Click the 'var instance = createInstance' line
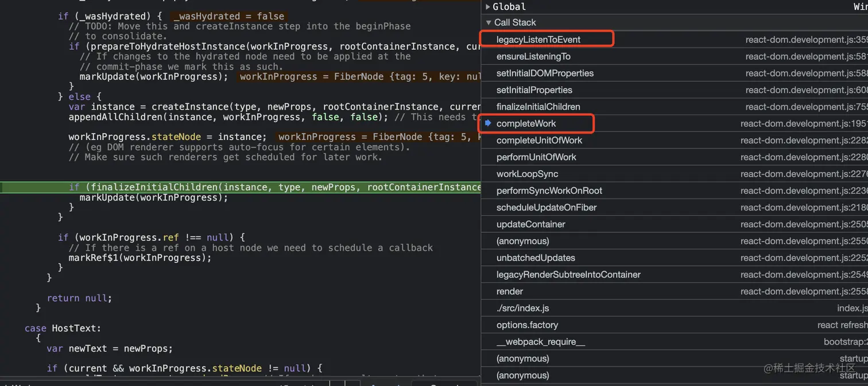 click(274, 107)
